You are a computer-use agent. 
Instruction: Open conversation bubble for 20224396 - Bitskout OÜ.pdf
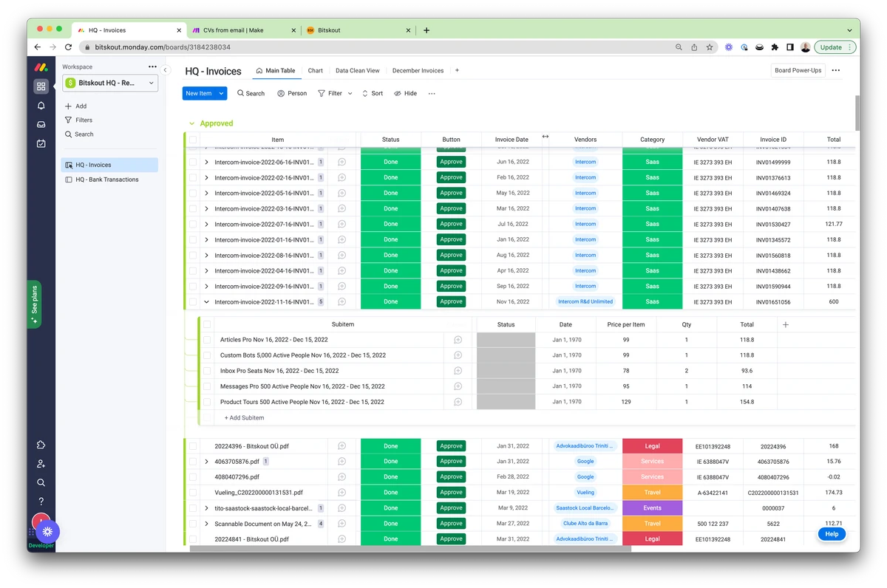pyautogui.click(x=341, y=446)
